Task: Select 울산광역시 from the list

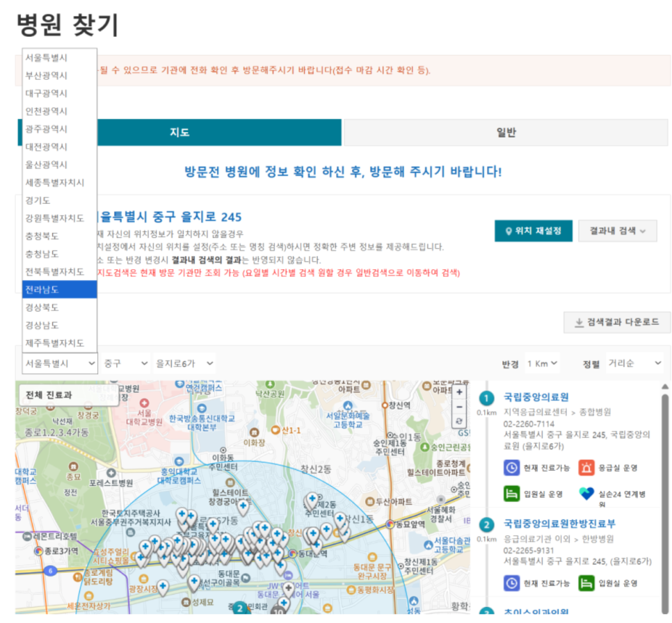Action: [x=60, y=165]
